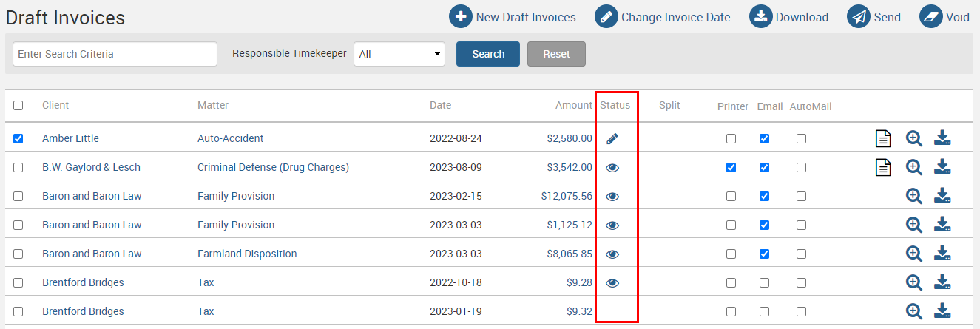The height and width of the screenshot is (329, 980).
Task: Preview B.W. Gaylord & Lesch invoice magnifier
Action: [x=914, y=167]
